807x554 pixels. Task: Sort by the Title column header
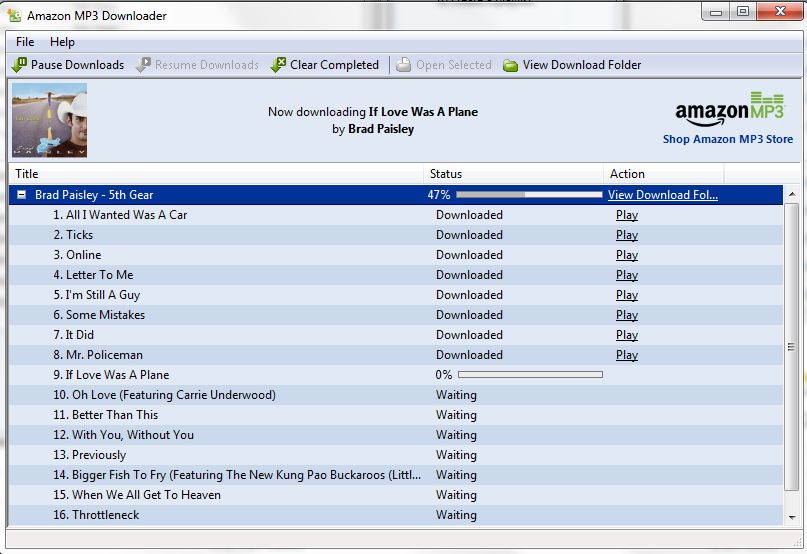click(x=27, y=174)
